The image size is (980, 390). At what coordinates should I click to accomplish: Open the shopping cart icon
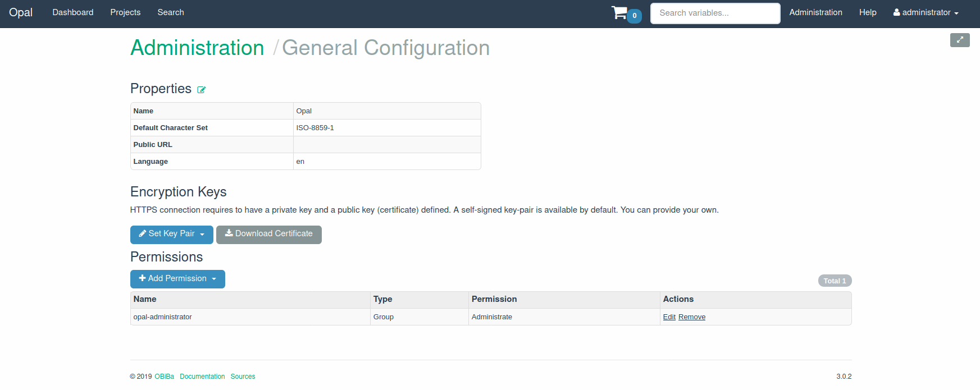point(619,12)
